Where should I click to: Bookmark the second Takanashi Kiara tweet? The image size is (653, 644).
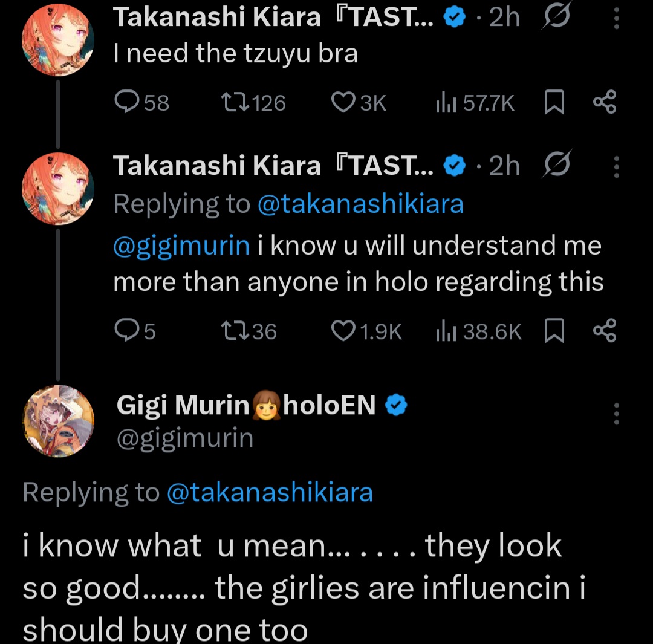pos(554,331)
